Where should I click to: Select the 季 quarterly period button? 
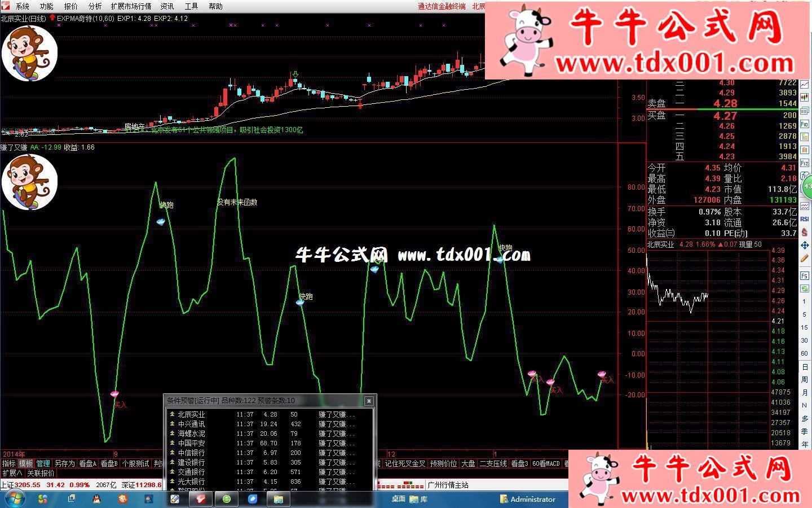coord(805,432)
